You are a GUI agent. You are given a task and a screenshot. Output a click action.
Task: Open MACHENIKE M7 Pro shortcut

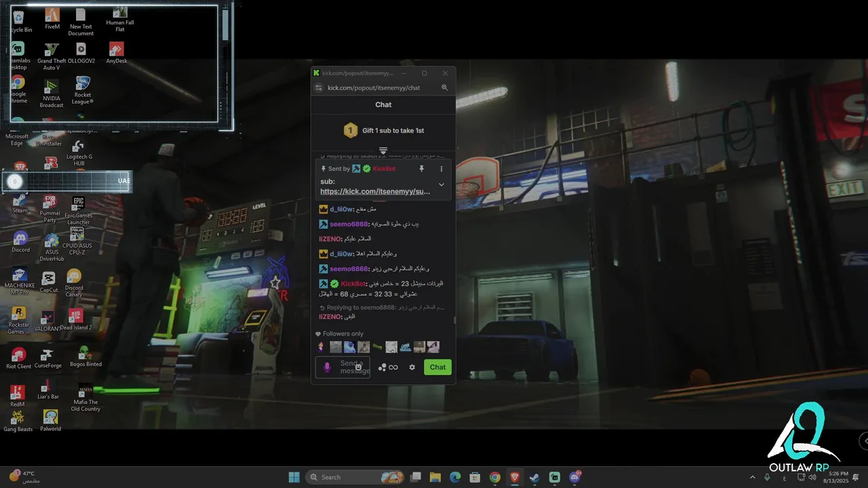coord(20,281)
